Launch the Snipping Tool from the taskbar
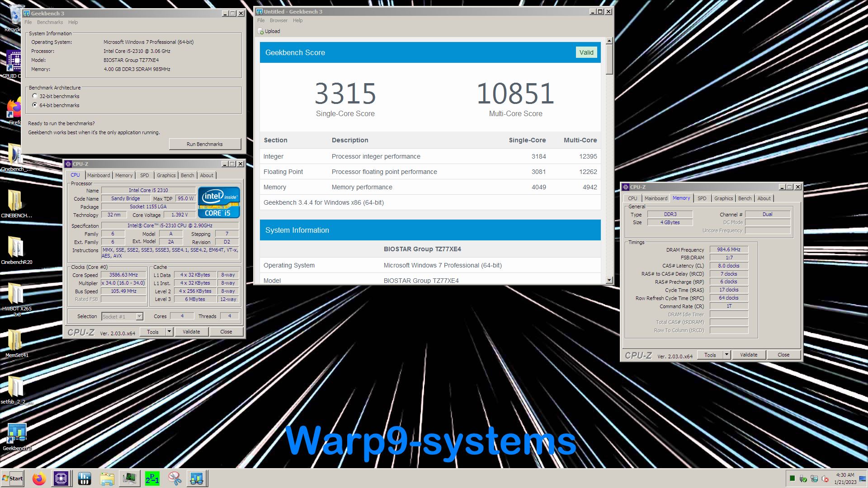This screenshot has height=488, width=868. 175,479
